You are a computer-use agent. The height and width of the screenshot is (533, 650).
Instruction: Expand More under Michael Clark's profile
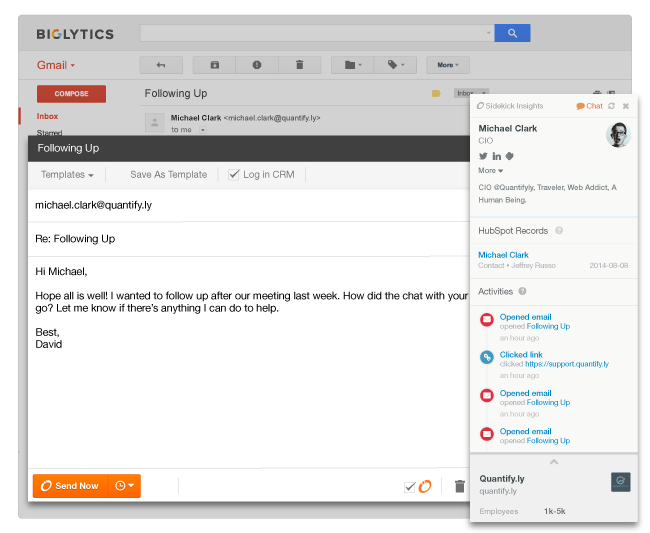490,171
